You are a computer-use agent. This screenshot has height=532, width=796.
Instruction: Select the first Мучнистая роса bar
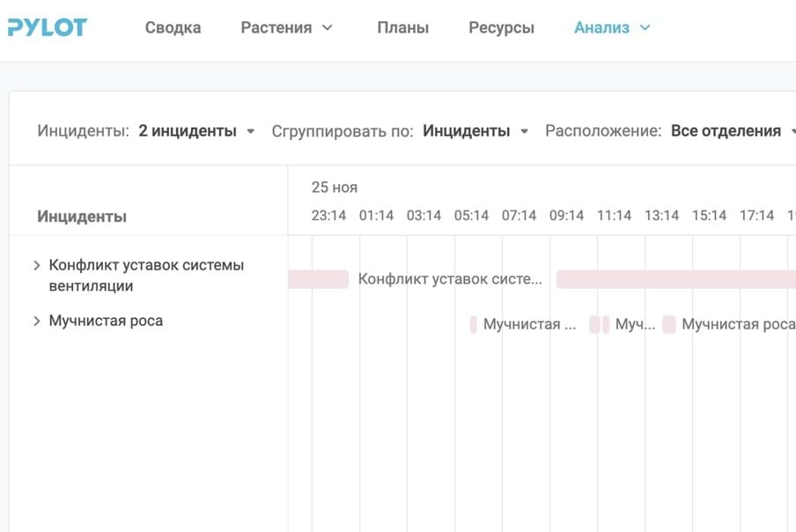(x=474, y=325)
